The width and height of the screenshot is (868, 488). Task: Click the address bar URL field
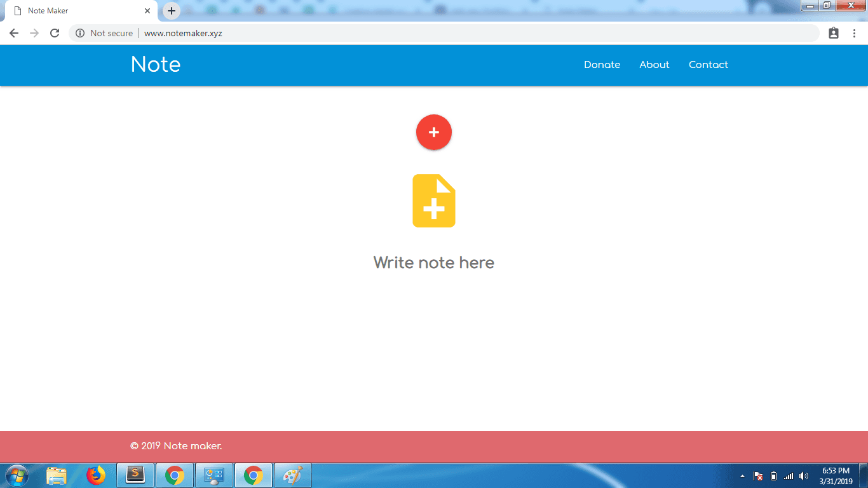click(x=445, y=33)
